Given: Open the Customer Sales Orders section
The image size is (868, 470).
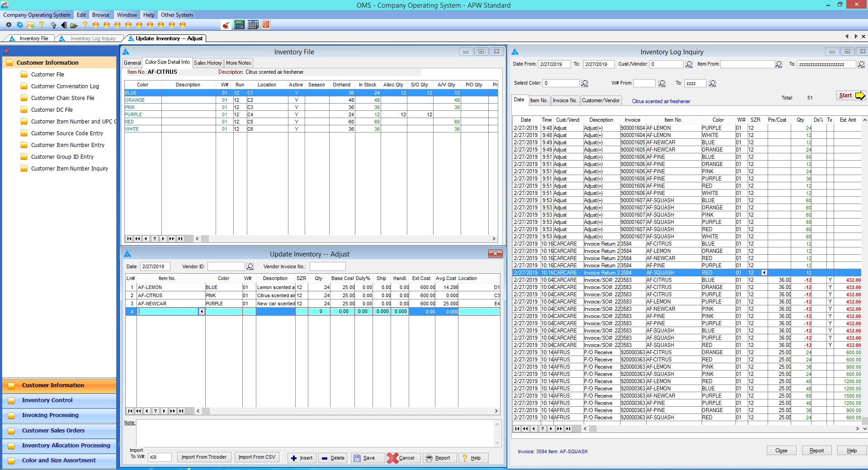Looking at the screenshot, I should point(59,431).
